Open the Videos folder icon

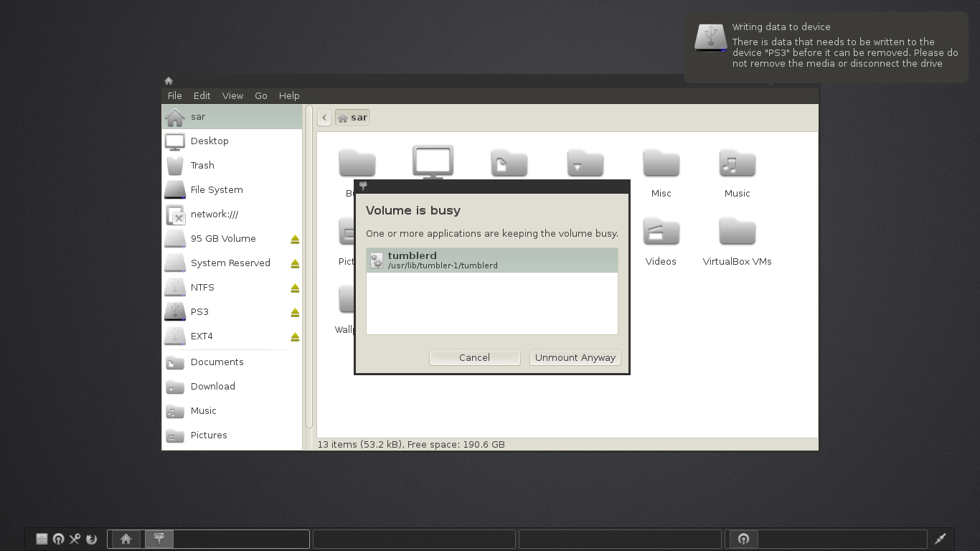(x=661, y=233)
